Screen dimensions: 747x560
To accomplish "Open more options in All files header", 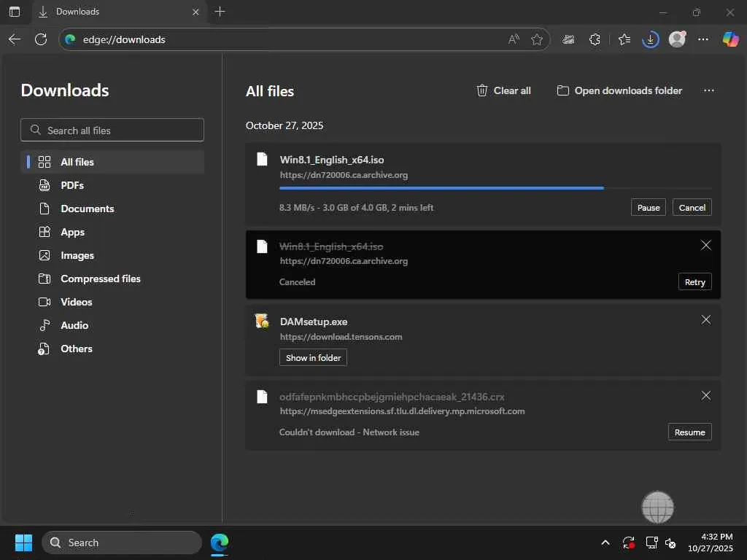I will pyautogui.click(x=708, y=90).
